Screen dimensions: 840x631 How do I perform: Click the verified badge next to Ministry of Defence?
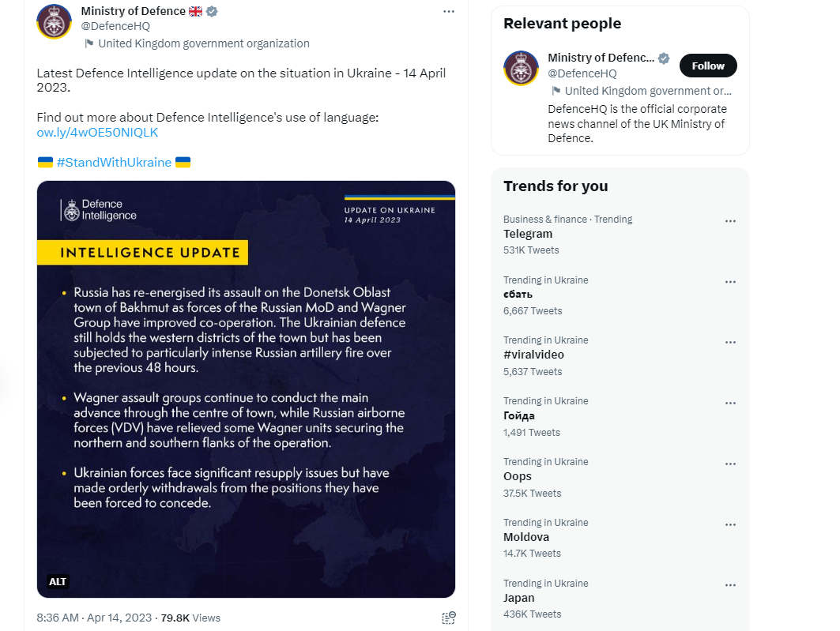pyautogui.click(x=212, y=11)
